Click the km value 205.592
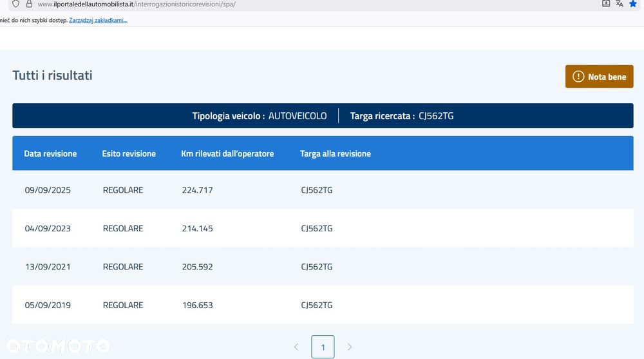 (198, 266)
